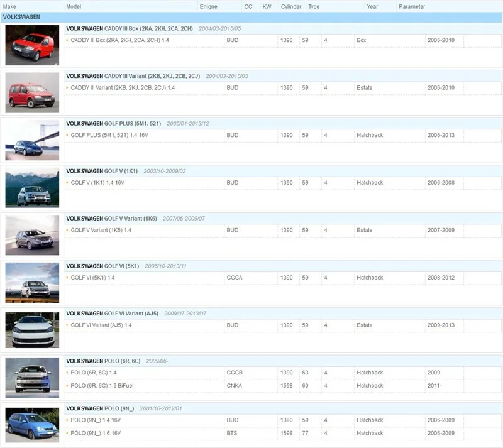This screenshot has width=503, height=448.
Task: Open the VOLKSWAGEN GOLF V Variant (1K5) heading
Action: coord(111,219)
